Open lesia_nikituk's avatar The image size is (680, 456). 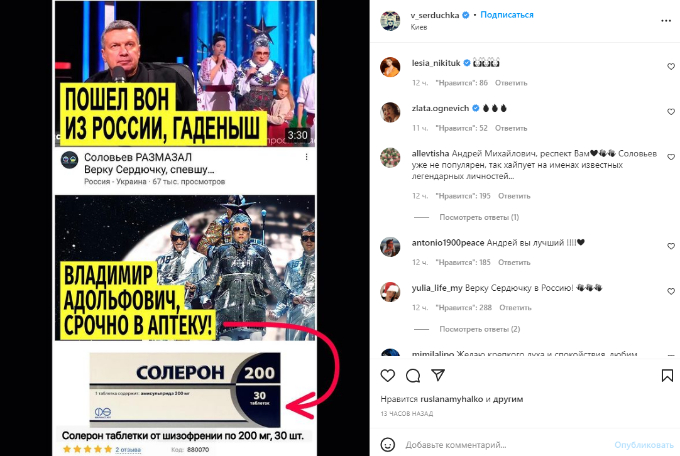tap(390, 67)
